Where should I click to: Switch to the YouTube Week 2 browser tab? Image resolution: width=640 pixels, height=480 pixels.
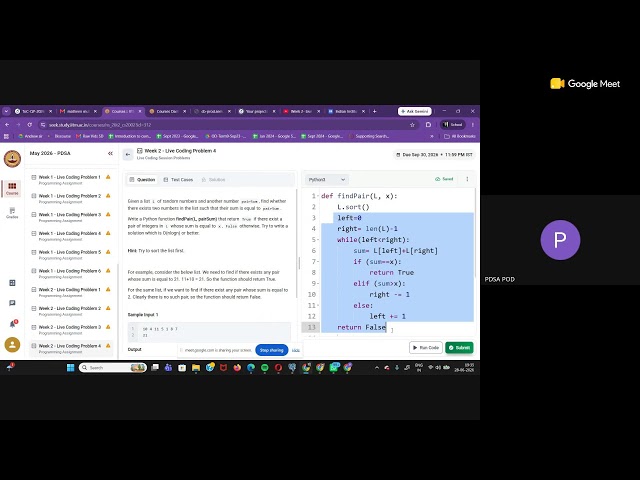point(301,111)
